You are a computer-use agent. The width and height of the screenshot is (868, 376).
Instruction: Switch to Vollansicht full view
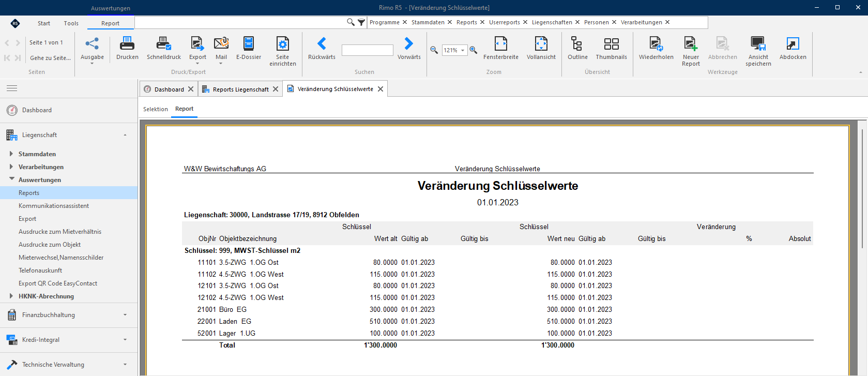point(541,49)
